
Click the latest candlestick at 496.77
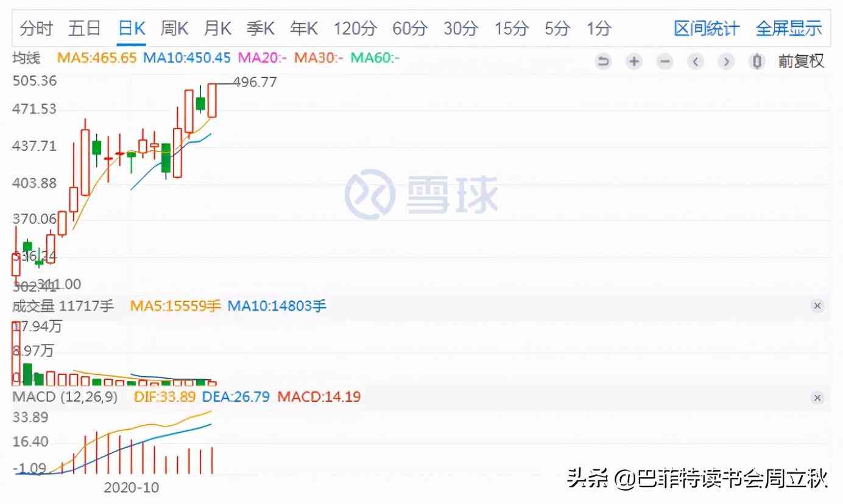coord(212,100)
